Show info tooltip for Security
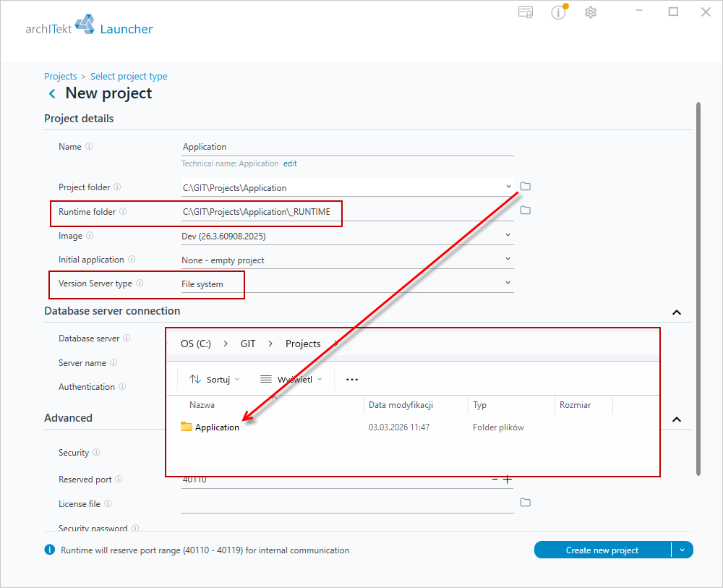723x588 pixels. 96,453
